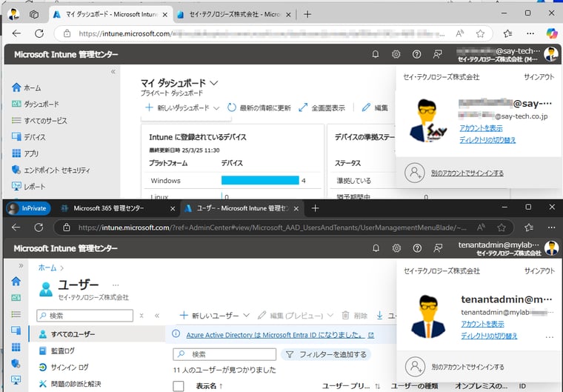Click Windows device count bar
The image size is (563, 392).
coord(260,180)
